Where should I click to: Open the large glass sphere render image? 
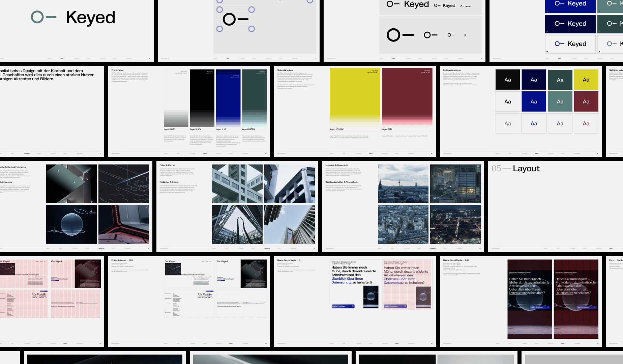pos(71,224)
